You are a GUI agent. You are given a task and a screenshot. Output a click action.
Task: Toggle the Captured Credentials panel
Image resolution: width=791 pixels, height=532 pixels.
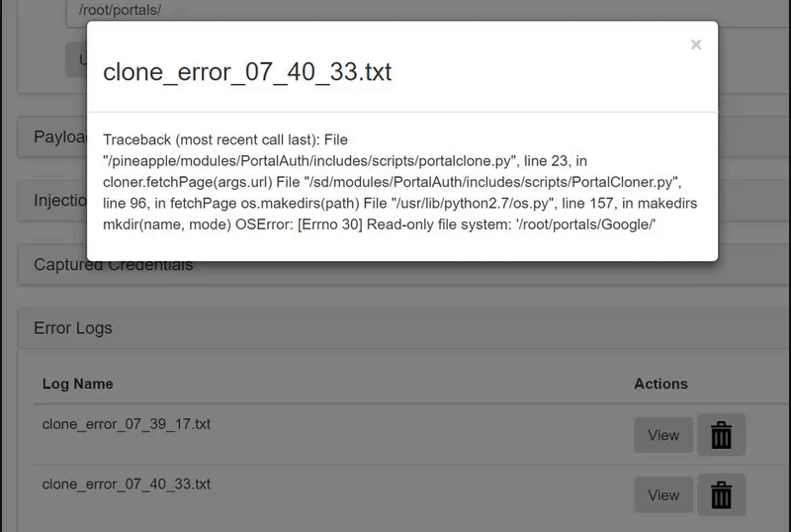113,265
